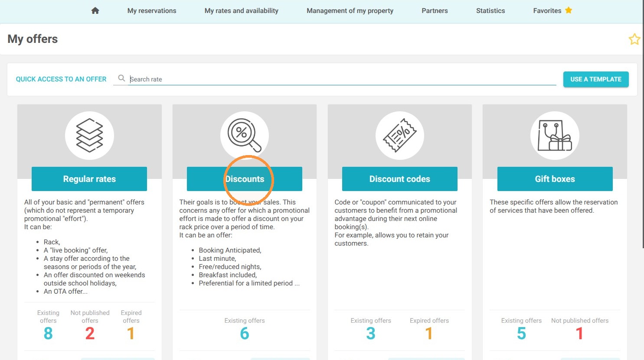
Task: Click Gift boxes existing offers count 5
Action: coord(521,333)
